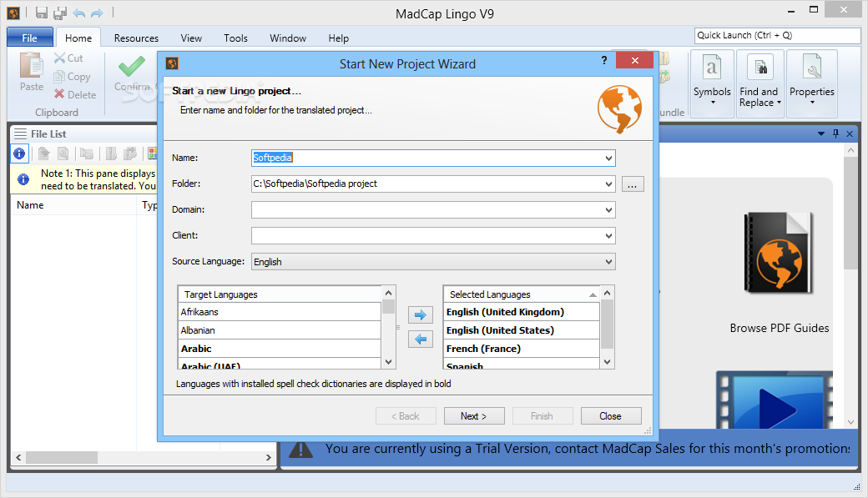
Task: Click the pin icon on start page panel
Action: (x=836, y=134)
